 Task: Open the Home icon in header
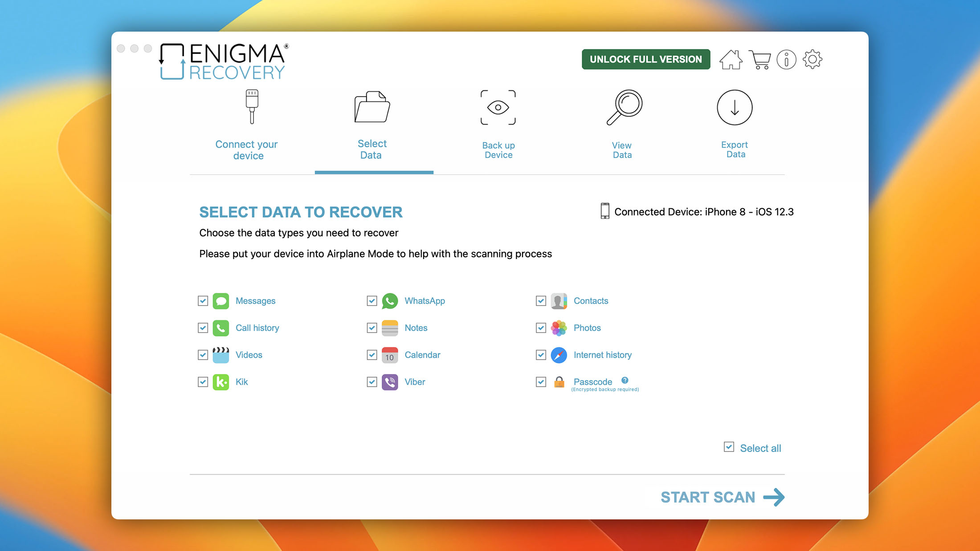coord(731,59)
